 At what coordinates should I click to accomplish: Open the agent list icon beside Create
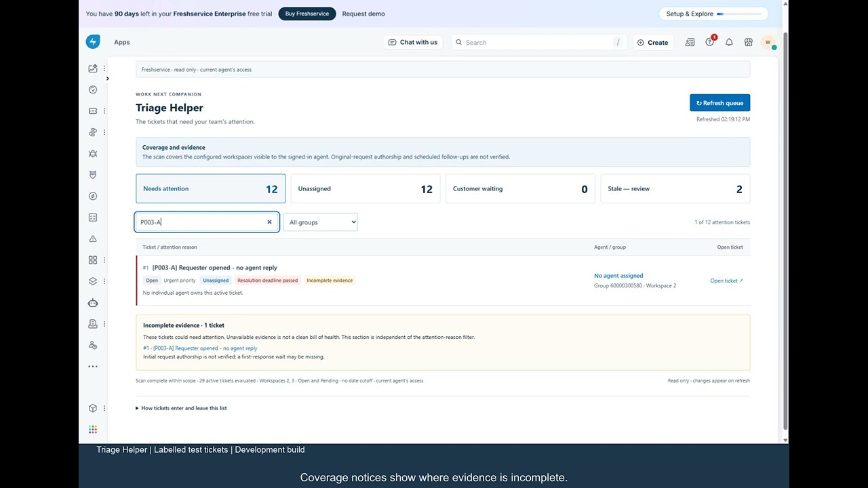690,42
